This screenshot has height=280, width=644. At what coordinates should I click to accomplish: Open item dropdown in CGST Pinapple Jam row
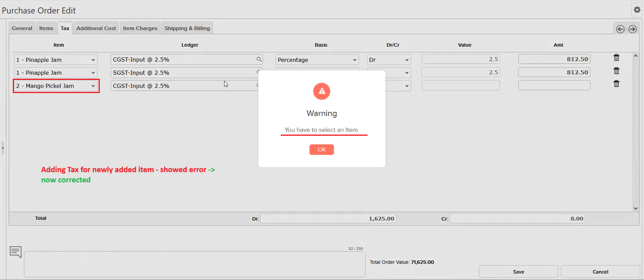coord(56,60)
